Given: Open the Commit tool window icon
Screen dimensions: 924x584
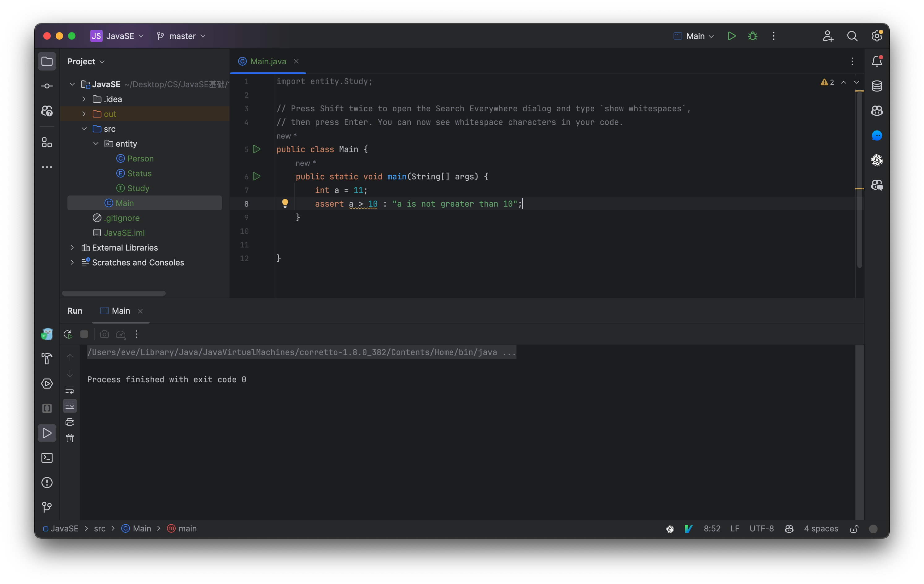Looking at the screenshot, I should click(47, 86).
